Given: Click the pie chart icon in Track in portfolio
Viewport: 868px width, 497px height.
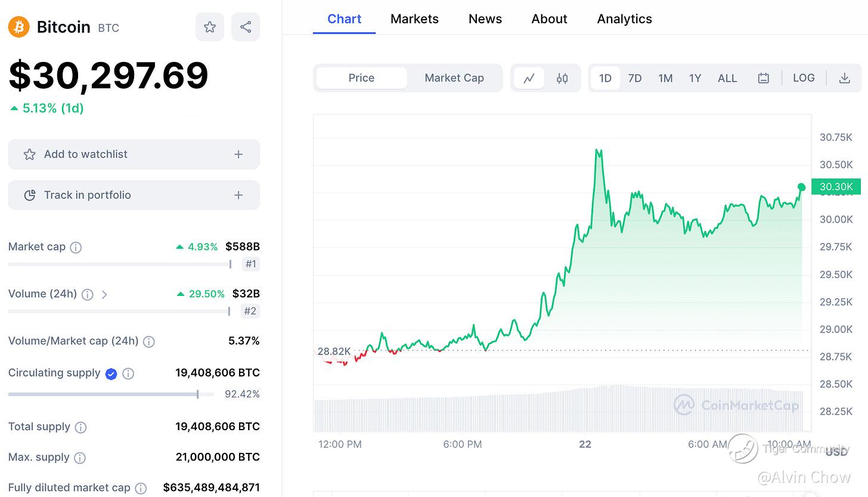Looking at the screenshot, I should 29,195.
